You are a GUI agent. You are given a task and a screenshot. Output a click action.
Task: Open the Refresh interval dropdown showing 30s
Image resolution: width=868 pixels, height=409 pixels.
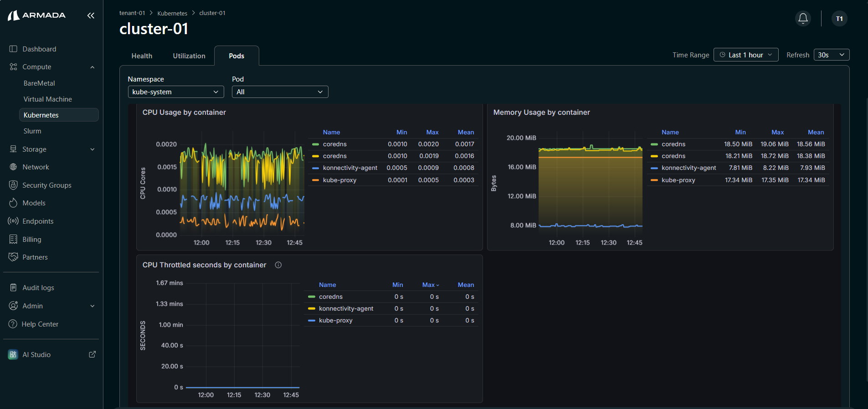click(x=832, y=55)
